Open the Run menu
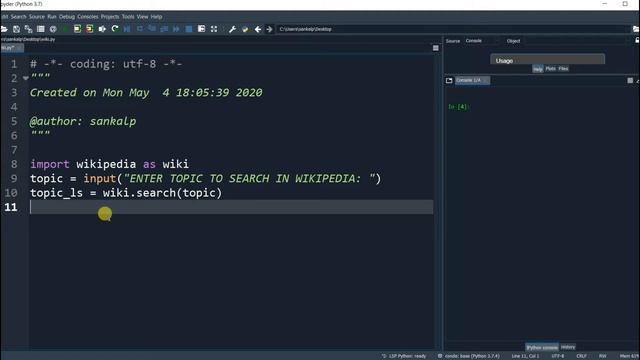Screen dimensions: 640x360 pos(52,17)
